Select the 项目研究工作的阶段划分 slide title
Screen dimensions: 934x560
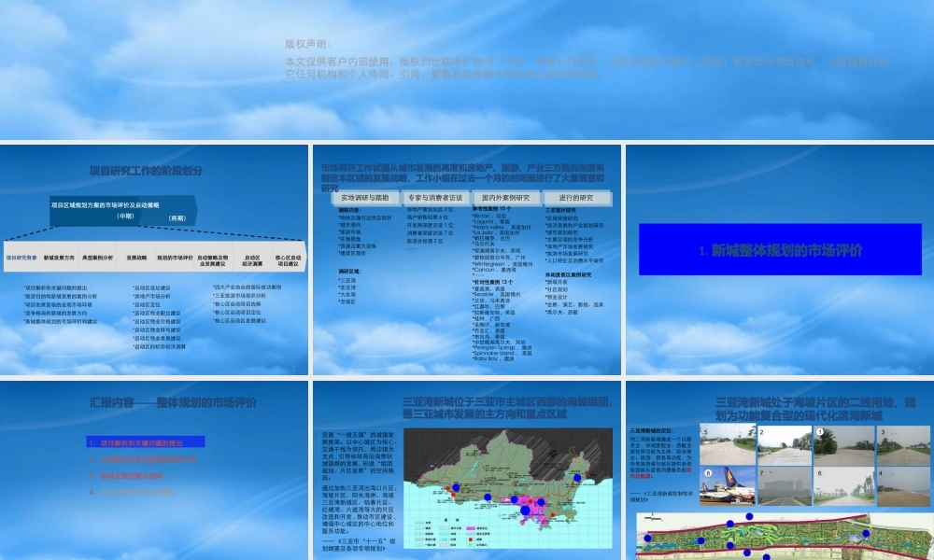click(146, 171)
